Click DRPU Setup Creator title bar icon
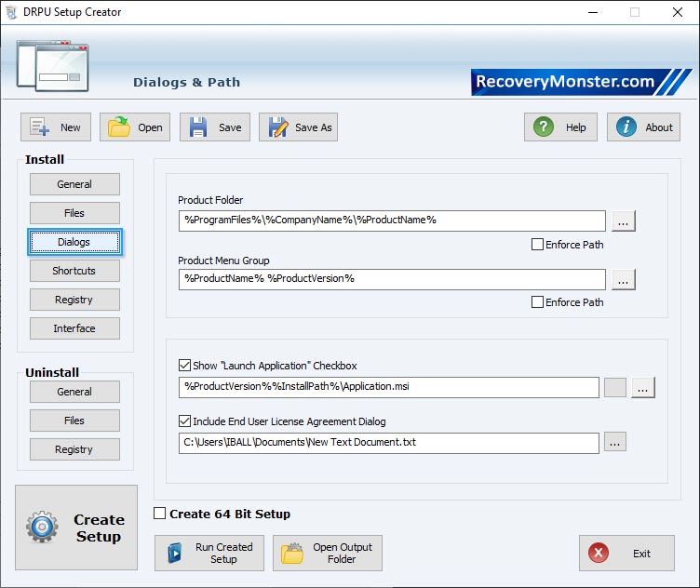The width and height of the screenshot is (700, 588). pyautogui.click(x=11, y=12)
